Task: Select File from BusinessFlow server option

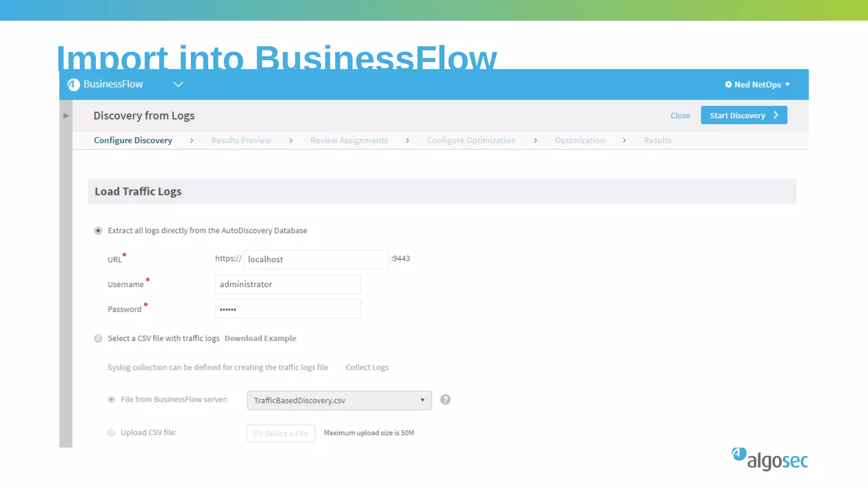Action: tap(111, 399)
